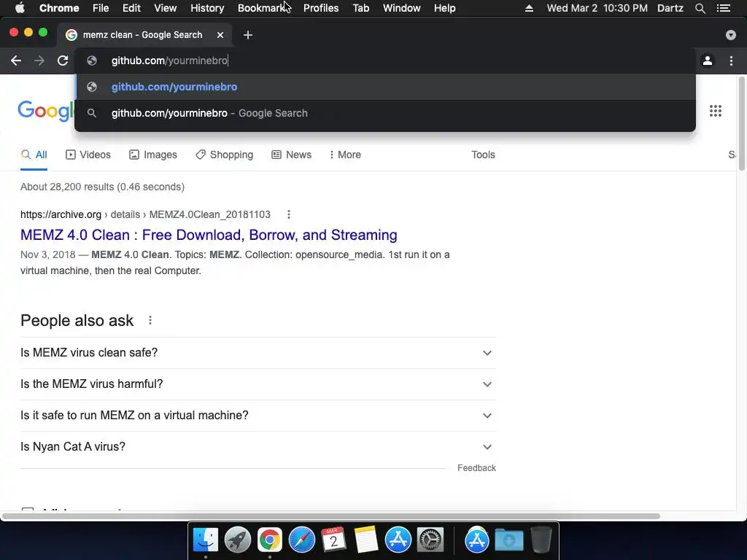Viewport: 747px width, 560px height.
Task: Open Google apps grid icon
Action: tap(715, 111)
